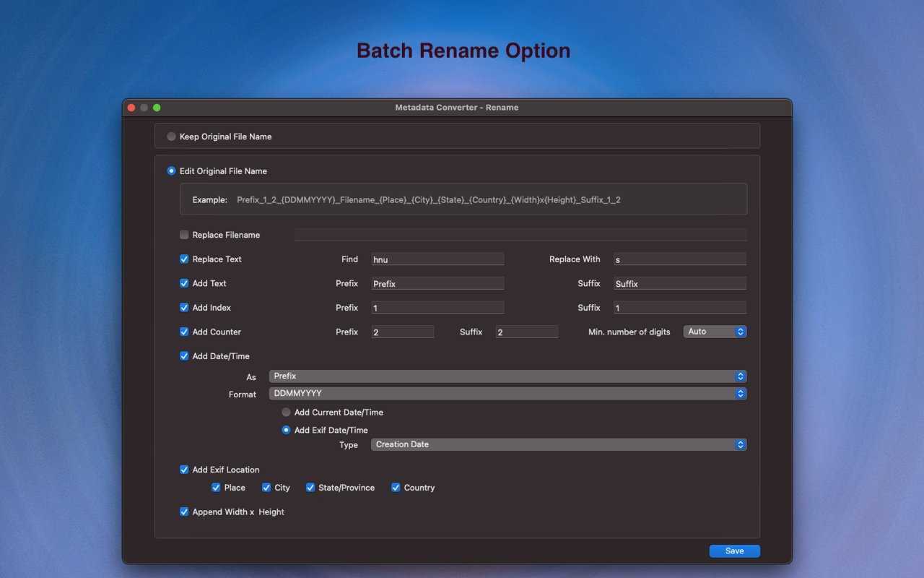Select Add Exif Date/Time radio button
This screenshot has height=578, width=924.
click(287, 430)
